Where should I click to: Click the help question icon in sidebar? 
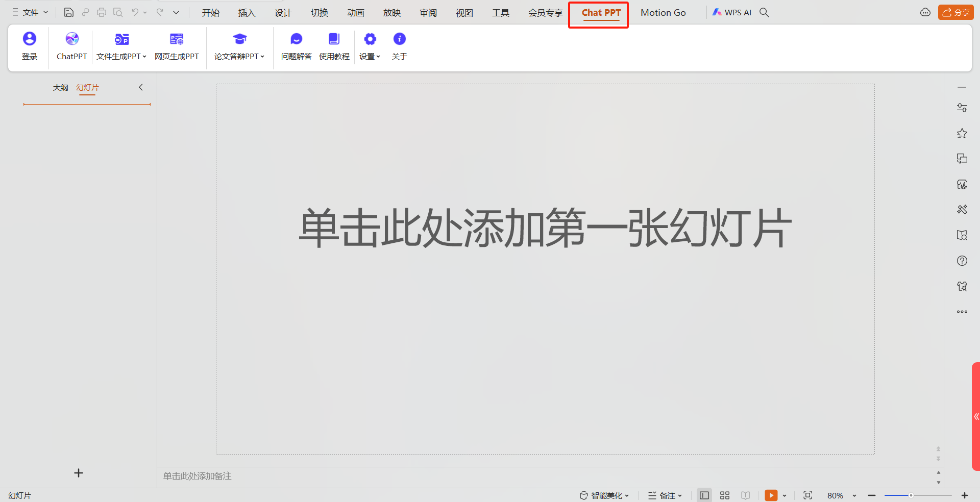(962, 261)
